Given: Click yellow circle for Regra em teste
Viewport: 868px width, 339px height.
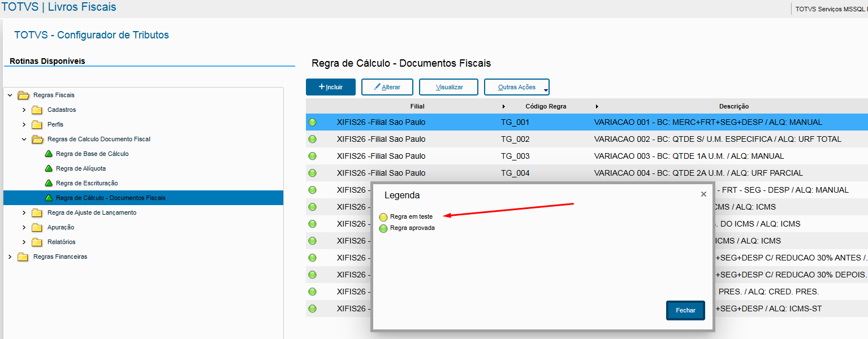Looking at the screenshot, I should 383,216.
